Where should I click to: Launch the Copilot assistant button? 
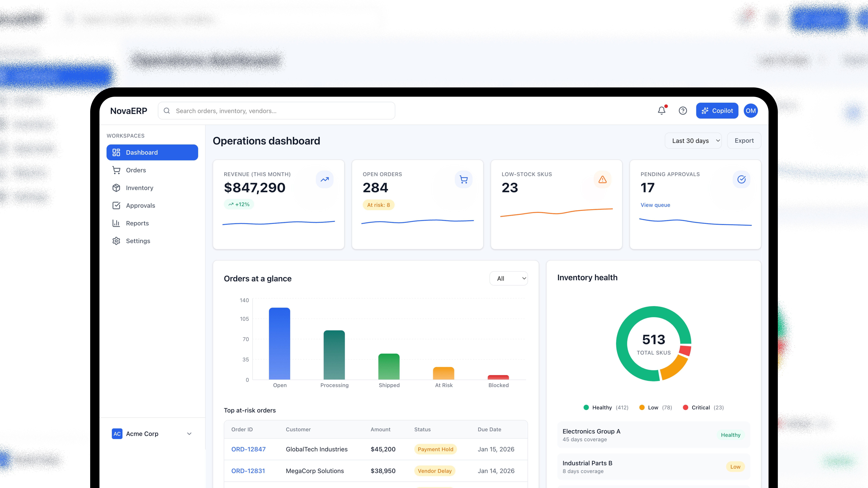tap(717, 110)
